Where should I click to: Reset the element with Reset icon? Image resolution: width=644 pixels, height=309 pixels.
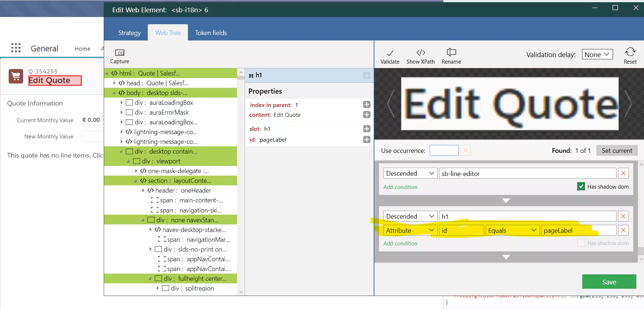pyautogui.click(x=630, y=52)
